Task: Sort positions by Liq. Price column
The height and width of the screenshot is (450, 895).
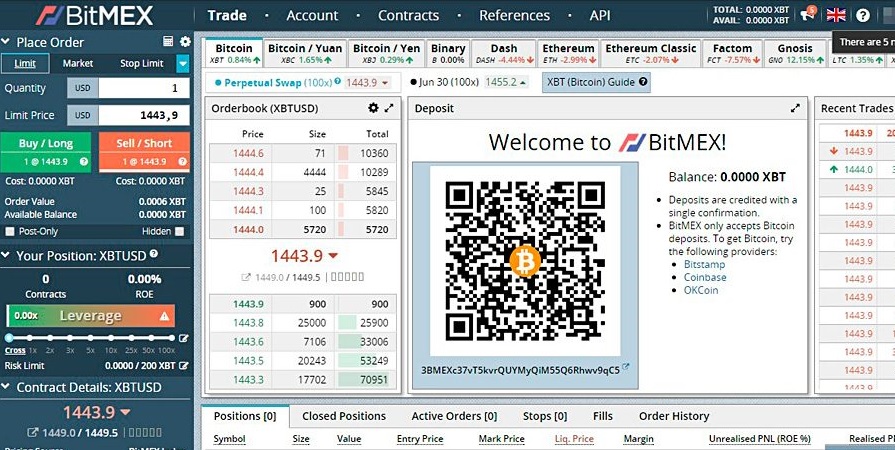Action: click(574, 439)
